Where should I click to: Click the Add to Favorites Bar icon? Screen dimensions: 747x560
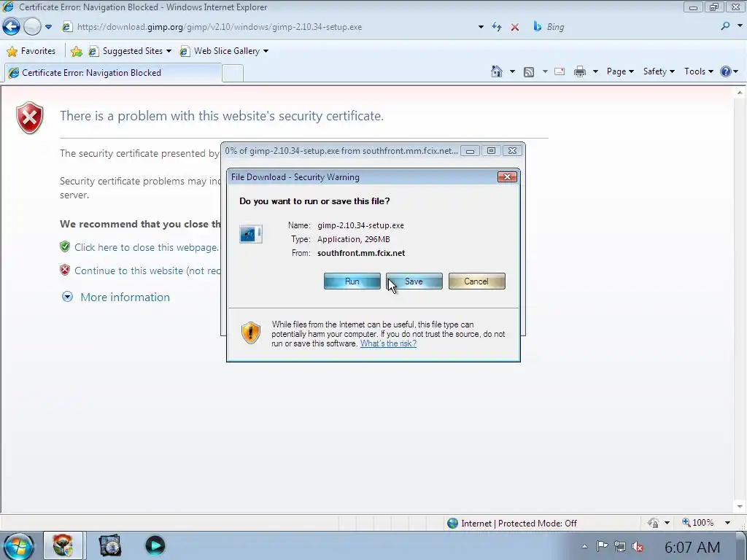coord(76,51)
